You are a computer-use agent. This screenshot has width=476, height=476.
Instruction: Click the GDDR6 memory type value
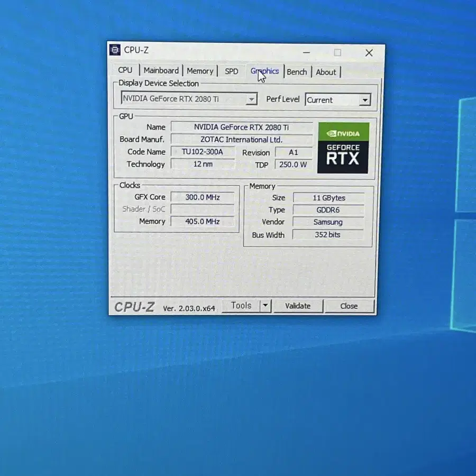tap(328, 210)
